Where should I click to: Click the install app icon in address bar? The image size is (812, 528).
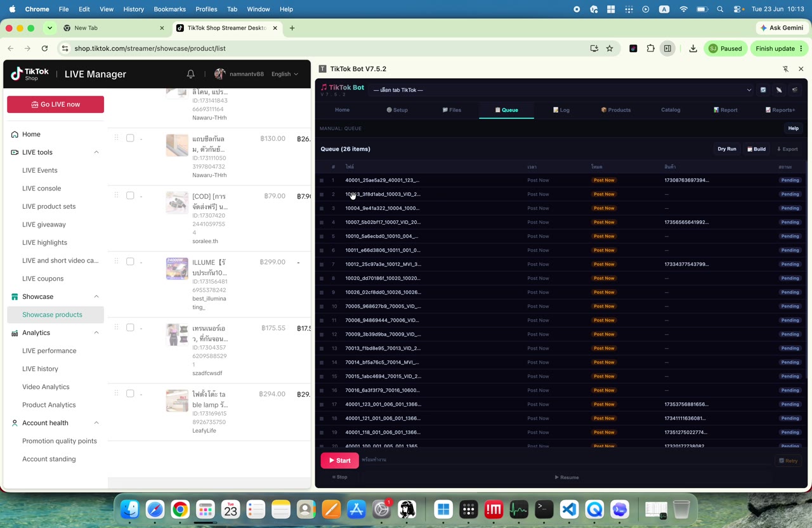594,48
